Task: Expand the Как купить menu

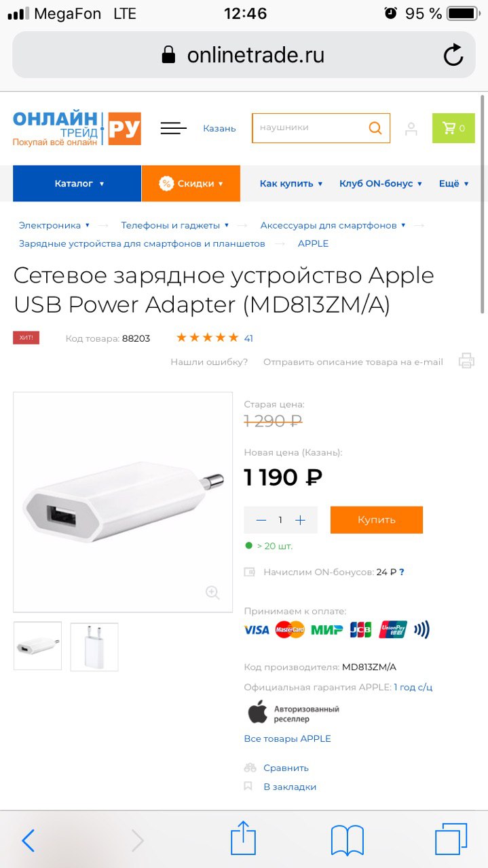Action: click(291, 184)
